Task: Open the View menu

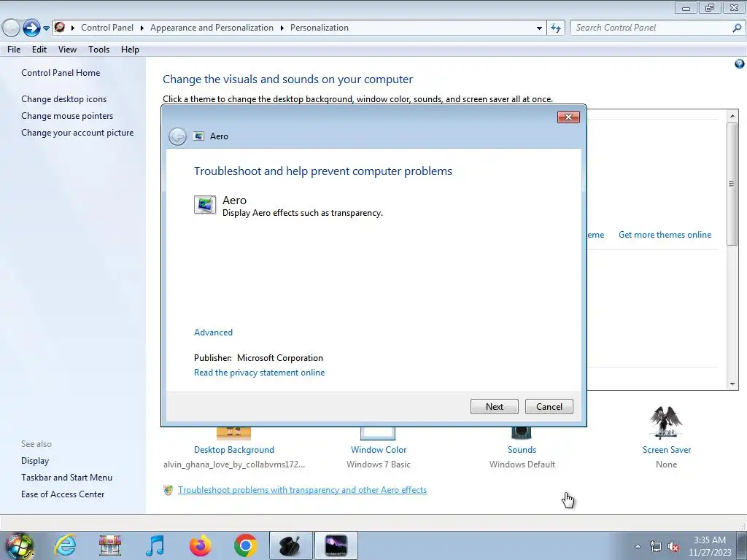Action: (x=67, y=50)
